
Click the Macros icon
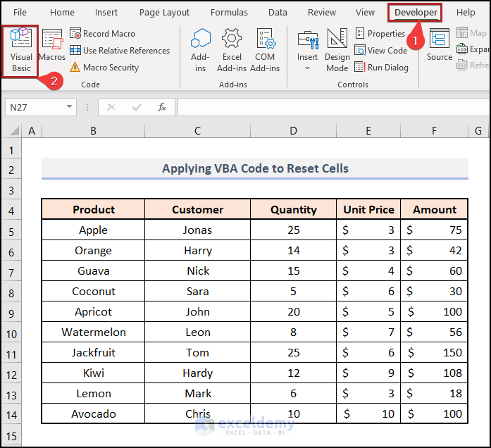(52, 46)
